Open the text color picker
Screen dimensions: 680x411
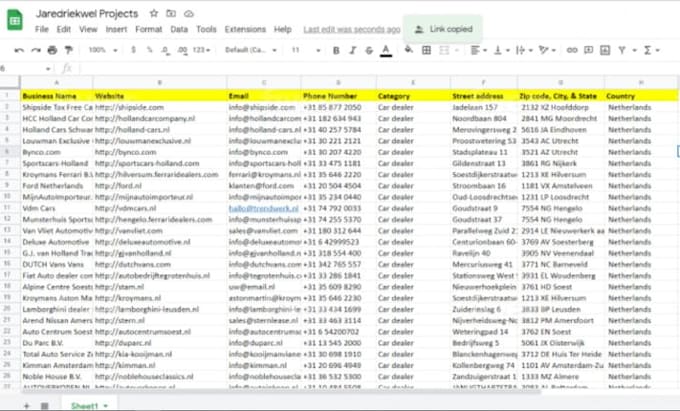[386, 51]
